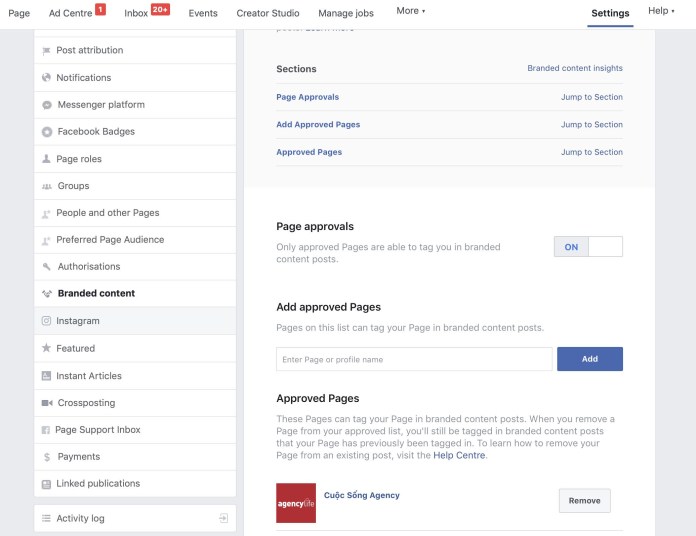Toggle Page approvals ON switch
The image size is (696, 536).
588,247
